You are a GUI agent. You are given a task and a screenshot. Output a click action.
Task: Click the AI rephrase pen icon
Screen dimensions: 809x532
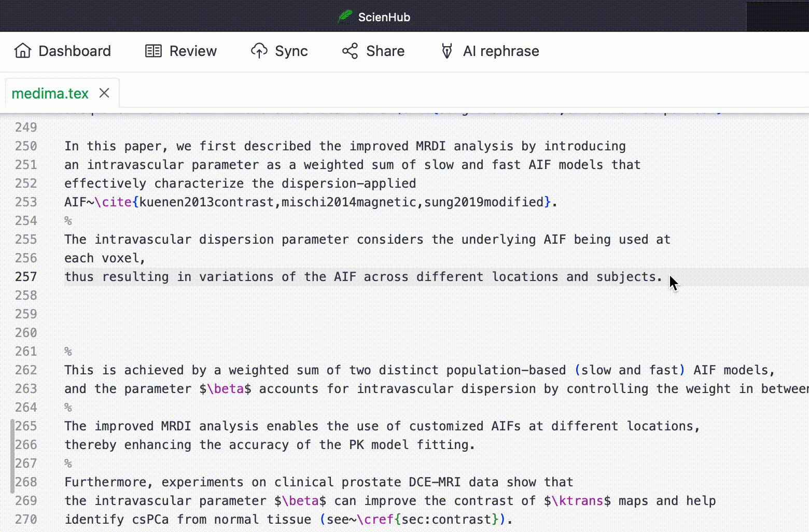[447, 51]
